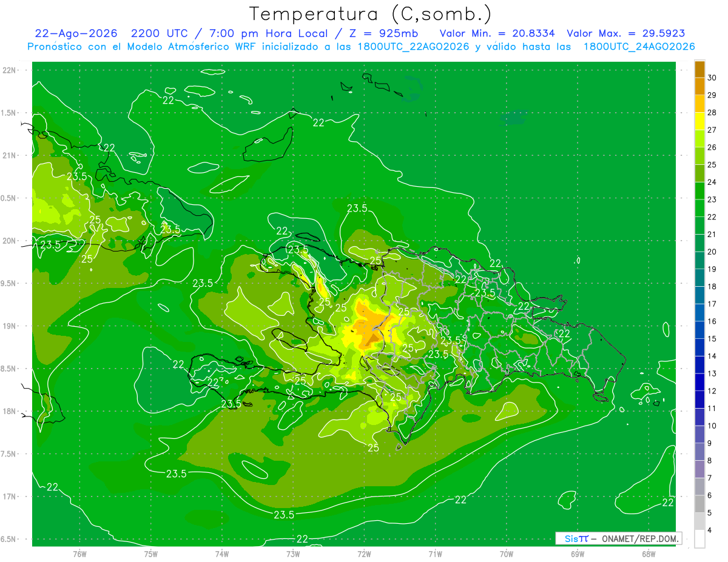Image resolution: width=728 pixels, height=562 pixels.
Task: Click the legend value "20"
Action: click(x=712, y=252)
